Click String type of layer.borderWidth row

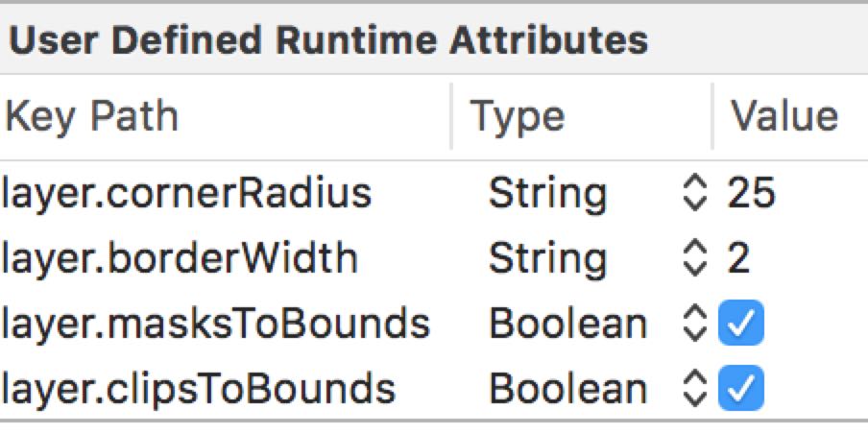[547, 259]
